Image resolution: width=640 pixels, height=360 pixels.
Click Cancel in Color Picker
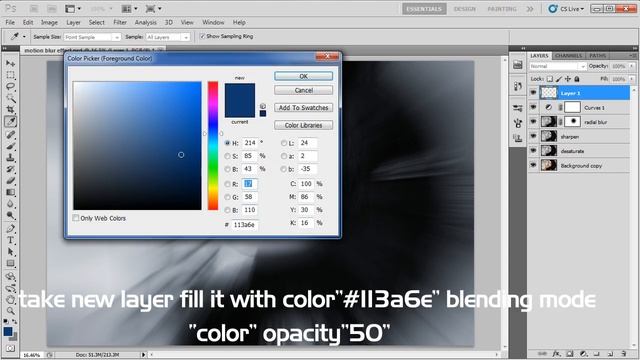click(303, 90)
